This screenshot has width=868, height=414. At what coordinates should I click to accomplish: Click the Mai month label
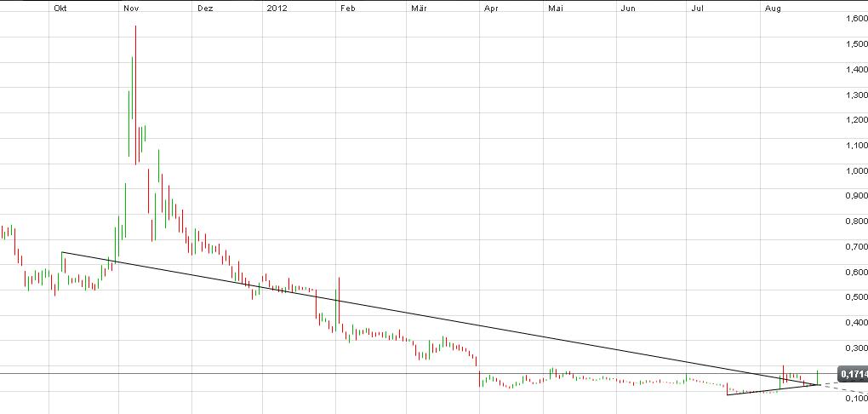557,8
